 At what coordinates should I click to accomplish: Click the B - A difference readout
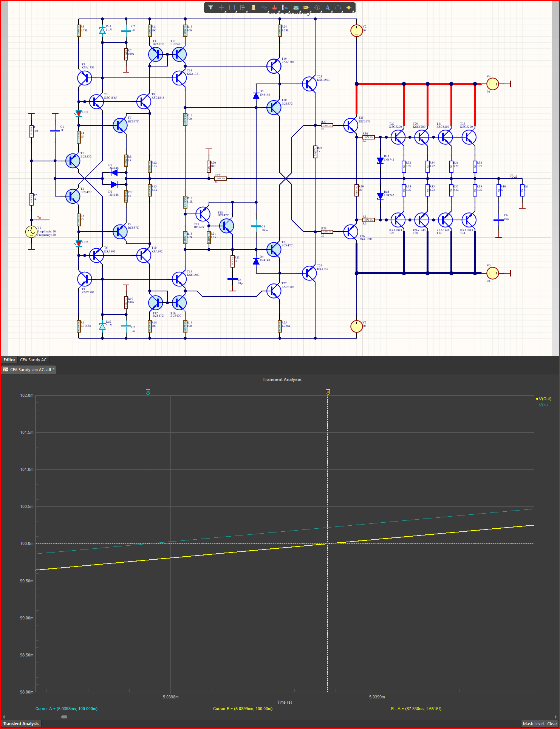coord(416,709)
